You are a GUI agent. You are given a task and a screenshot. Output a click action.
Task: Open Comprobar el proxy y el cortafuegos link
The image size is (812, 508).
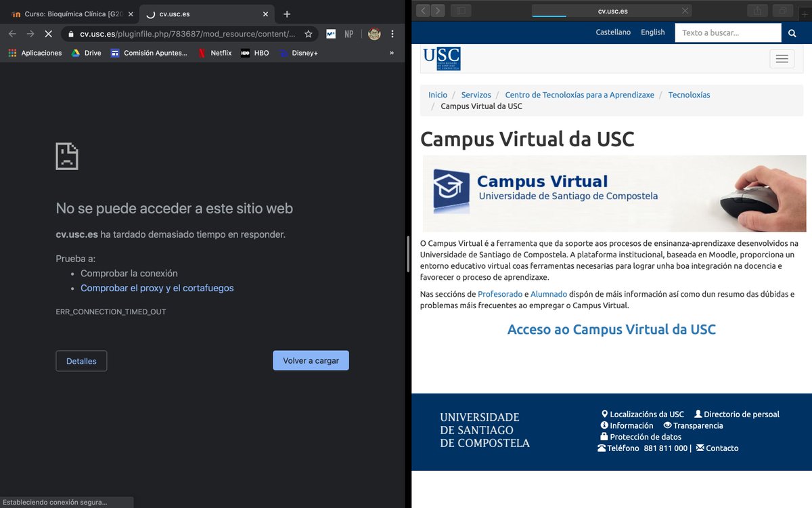click(x=157, y=288)
